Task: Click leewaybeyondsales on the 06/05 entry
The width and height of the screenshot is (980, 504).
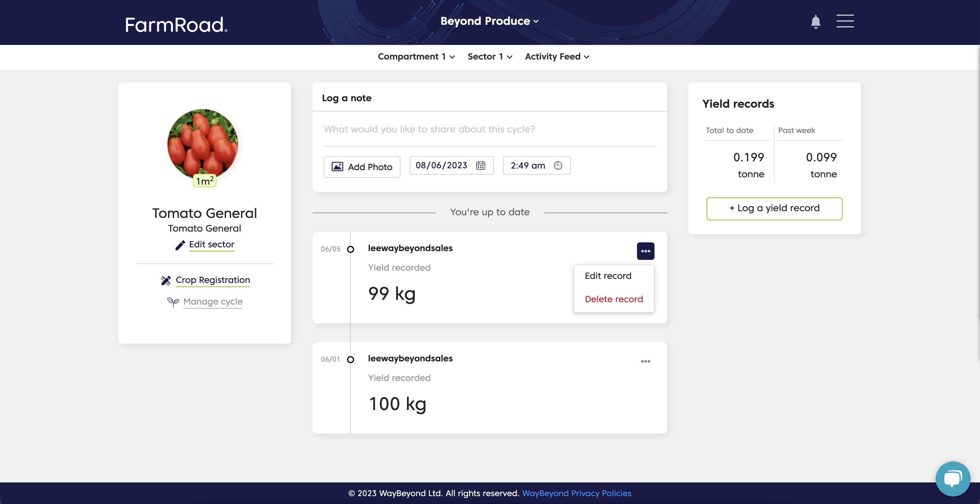Action: [410, 249]
